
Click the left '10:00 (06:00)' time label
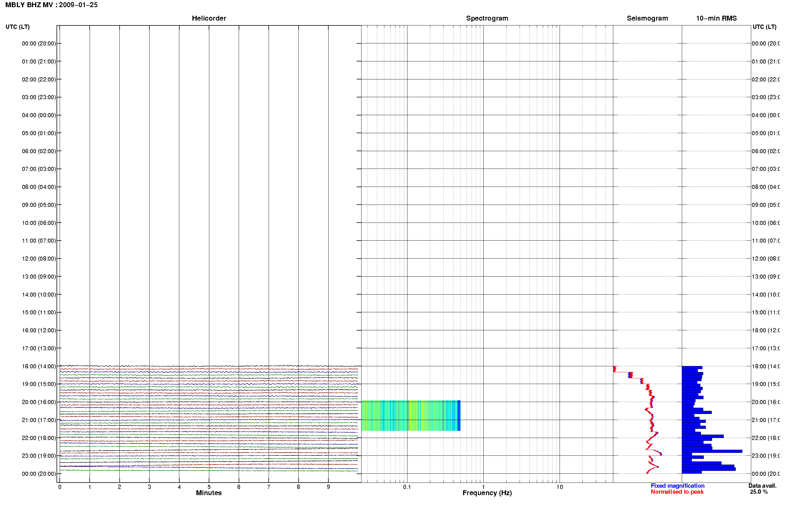click(39, 223)
